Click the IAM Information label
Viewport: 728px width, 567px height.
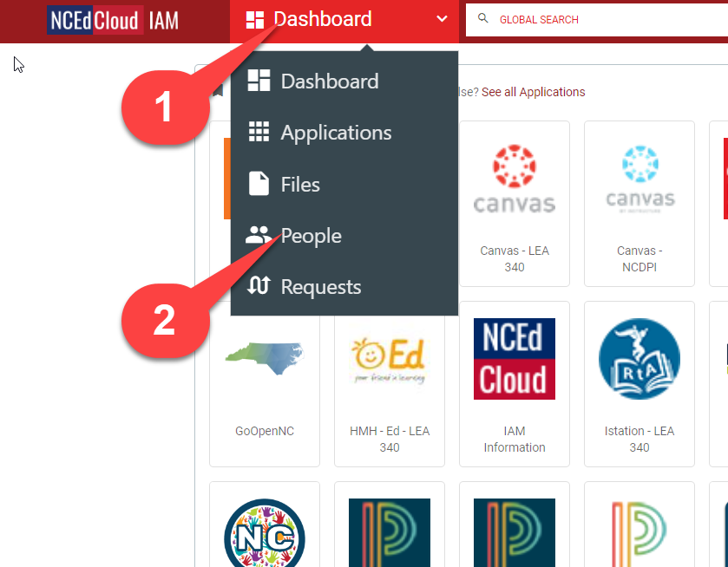pyautogui.click(x=515, y=439)
